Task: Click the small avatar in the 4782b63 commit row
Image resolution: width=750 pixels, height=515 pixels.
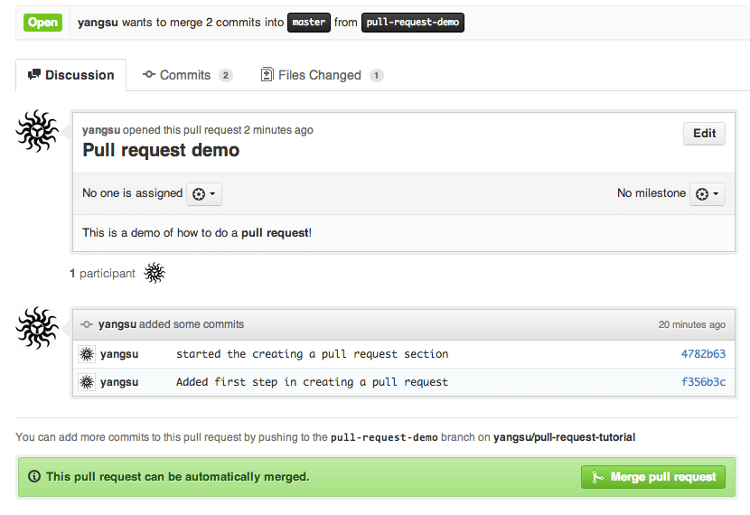Action: (87, 354)
